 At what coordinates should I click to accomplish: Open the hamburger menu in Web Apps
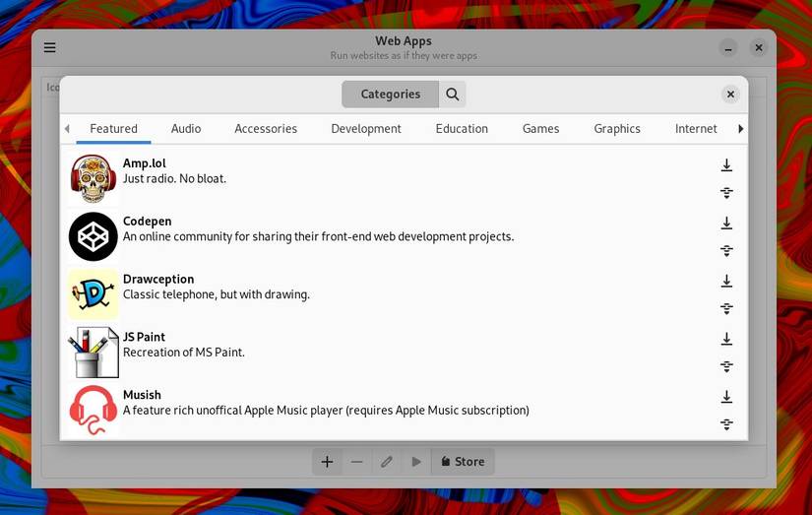click(x=50, y=47)
